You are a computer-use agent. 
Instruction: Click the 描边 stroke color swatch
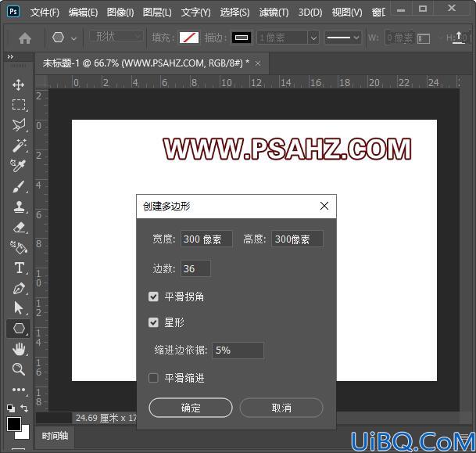pyautogui.click(x=242, y=38)
